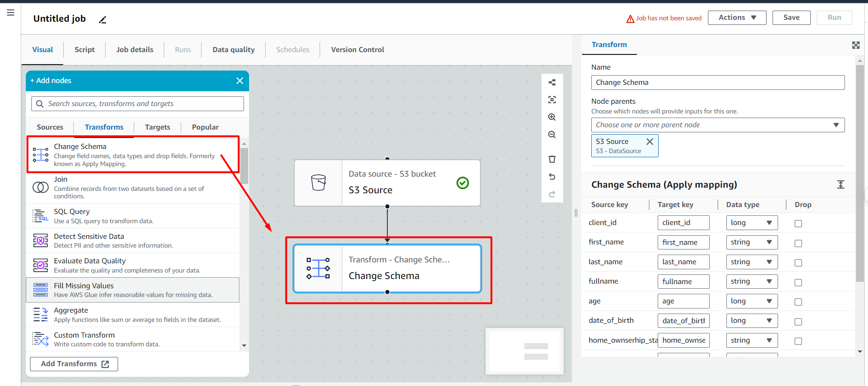
Task: Click the Add Transforms button
Action: point(74,364)
